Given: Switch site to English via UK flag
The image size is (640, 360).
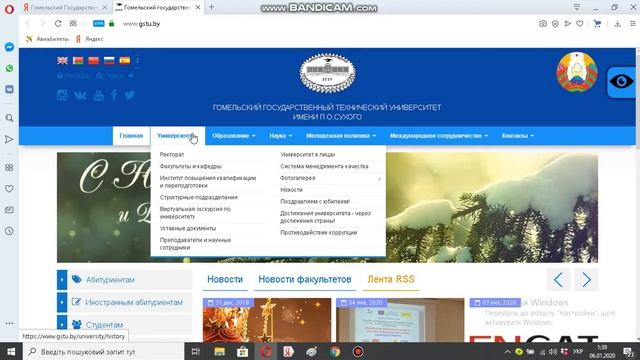Looking at the screenshot, I should point(62,60).
